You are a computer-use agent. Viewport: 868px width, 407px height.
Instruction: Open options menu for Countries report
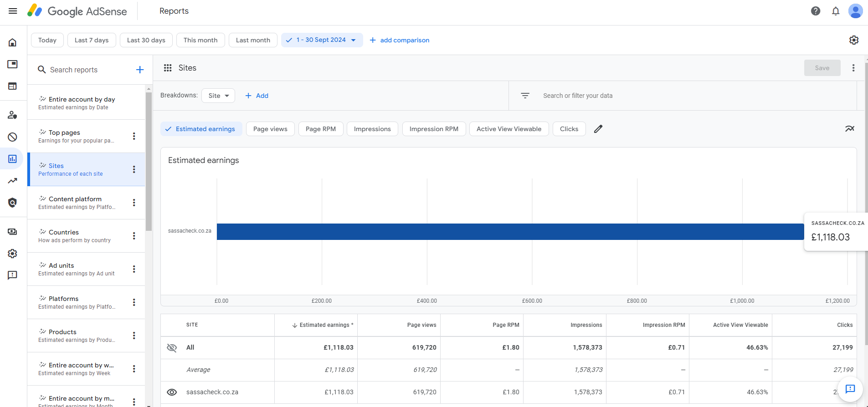click(x=134, y=236)
